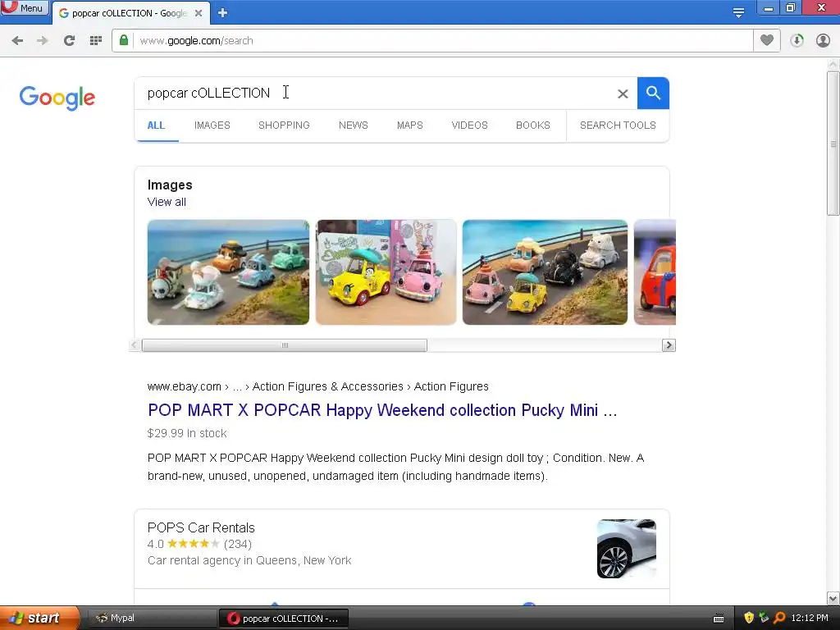Screen dimensions: 840x630
Task: Click the green padlock security icon
Action: coord(124,40)
